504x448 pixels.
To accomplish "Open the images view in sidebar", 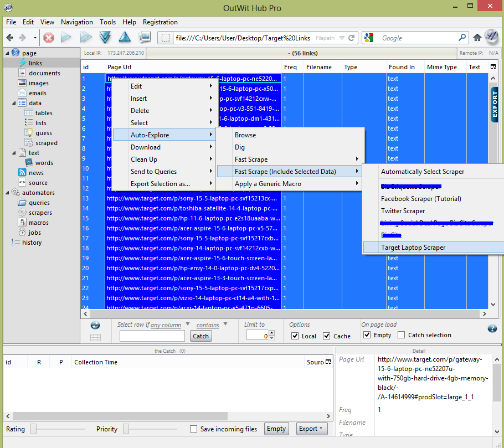I will click(x=39, y=83).
